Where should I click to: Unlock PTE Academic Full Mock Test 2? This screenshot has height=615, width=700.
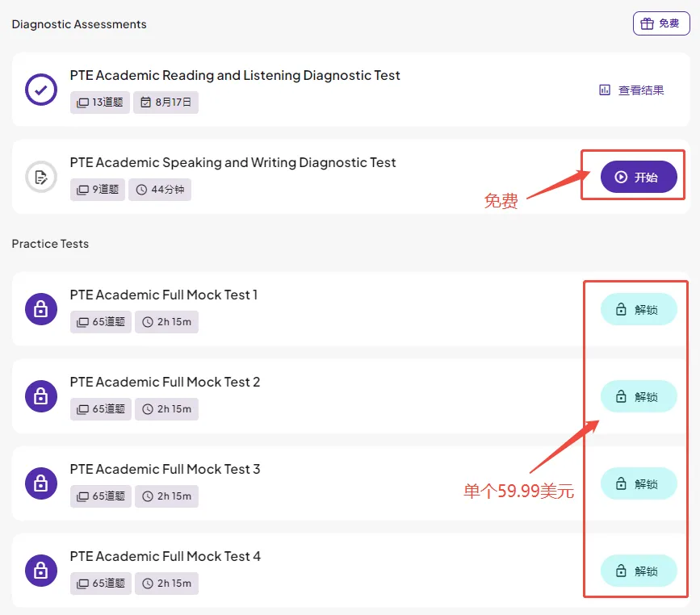(639, 396)
